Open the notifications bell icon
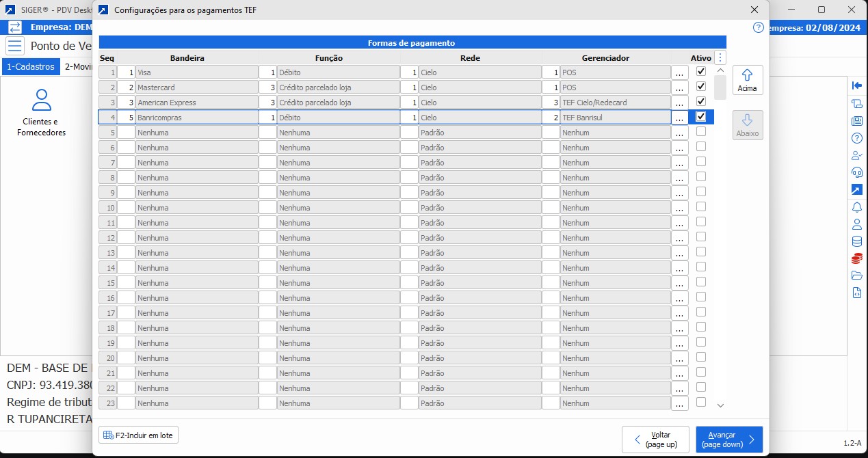 tap(856, 206)
